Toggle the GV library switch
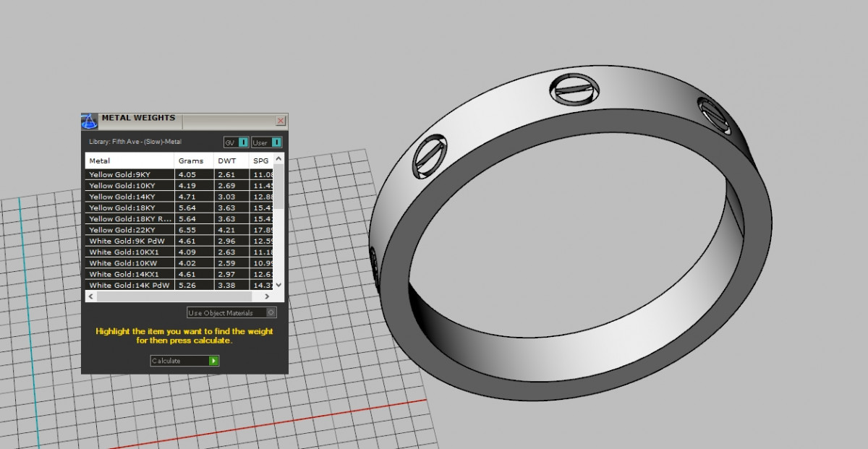The height and width of the screenshot is (449, 868). pos(244,142)
